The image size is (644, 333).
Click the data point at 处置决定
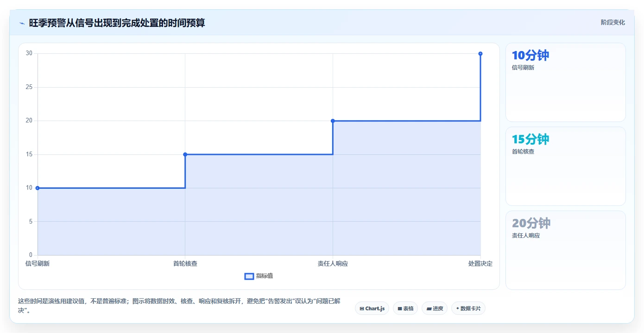[480, 54]
